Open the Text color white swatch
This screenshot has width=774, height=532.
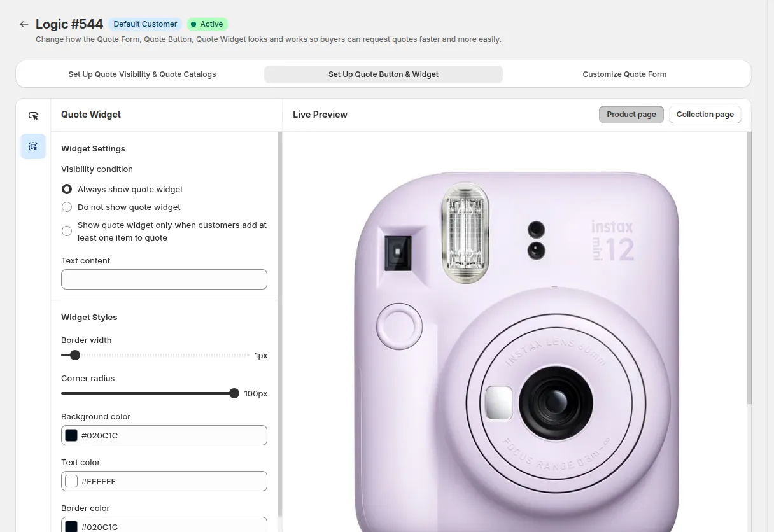[71, 481]
